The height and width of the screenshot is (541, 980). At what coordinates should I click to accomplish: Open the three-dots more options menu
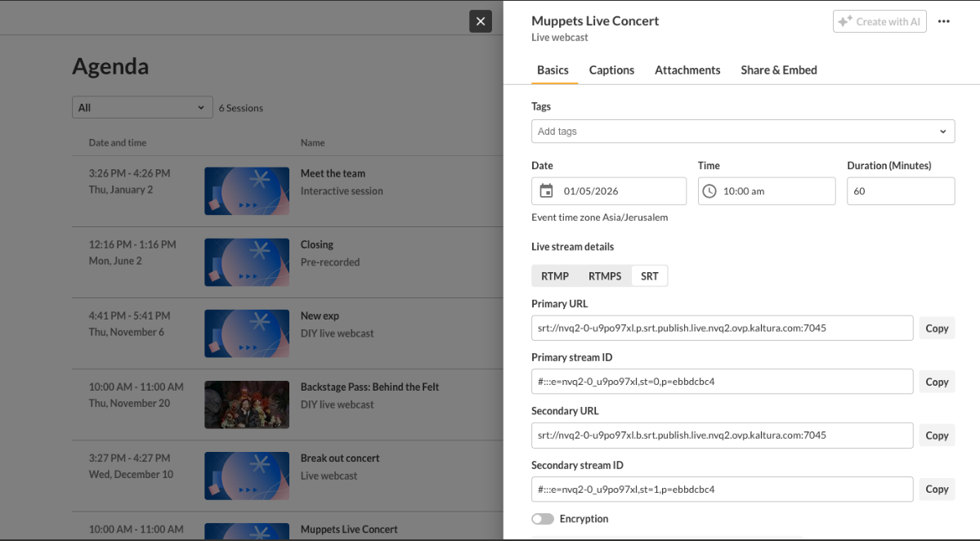pos(944,22)
